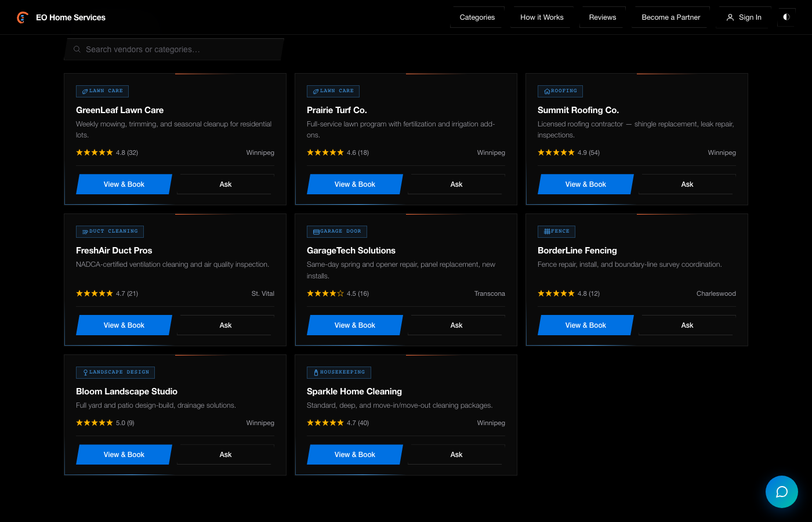The image size is (812, 522).
Task: Click Bloom Landscape Studio star rating
Action: click(95, 423)
